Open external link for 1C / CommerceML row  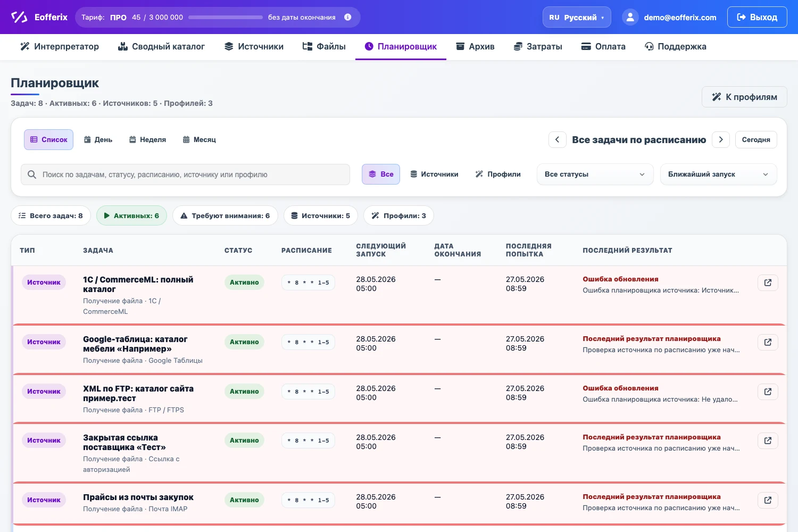pyautogui.click(x=768, y=282)
